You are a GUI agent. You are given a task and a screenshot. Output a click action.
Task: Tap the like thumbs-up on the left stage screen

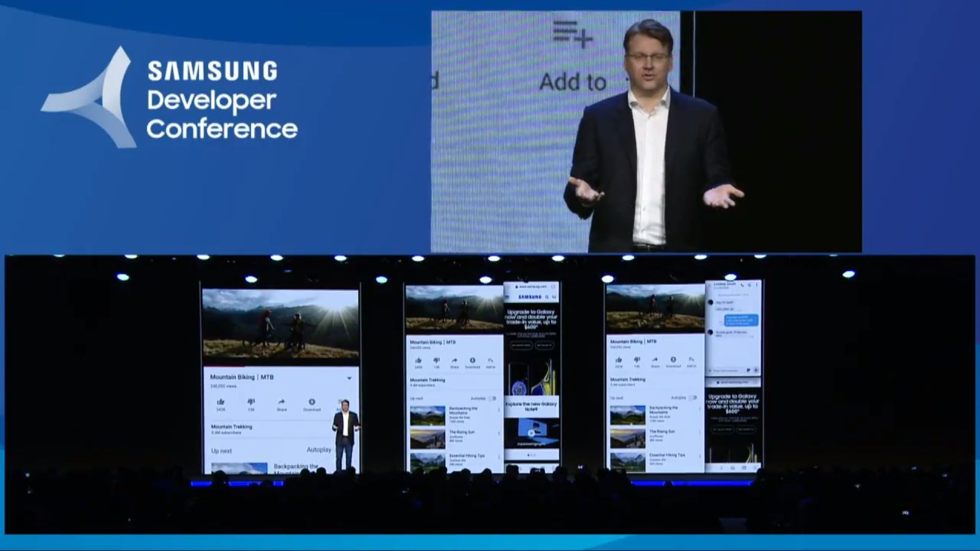[x=221, y=402]
